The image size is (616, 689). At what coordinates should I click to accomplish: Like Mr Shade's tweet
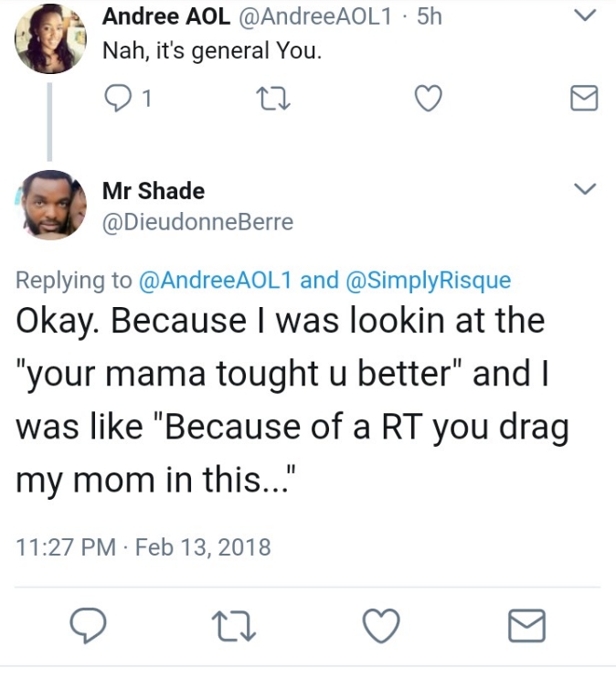click(x=382, y=626)
